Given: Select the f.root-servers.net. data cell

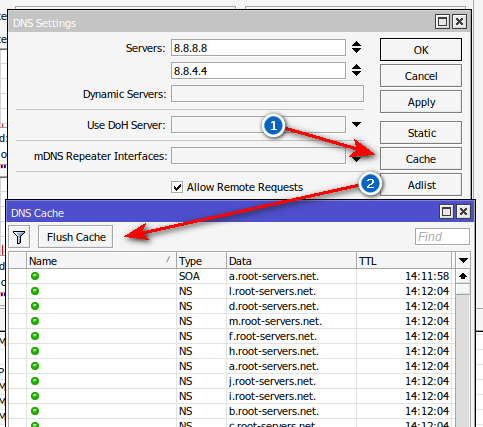Looking at the screenshot, I should click(x=291, y=336).
